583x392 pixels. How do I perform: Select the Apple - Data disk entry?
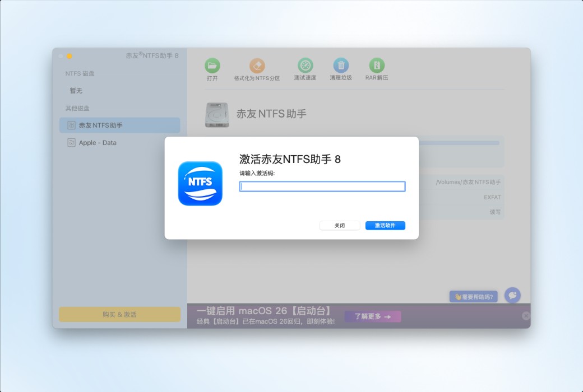(x=120, y=143)
